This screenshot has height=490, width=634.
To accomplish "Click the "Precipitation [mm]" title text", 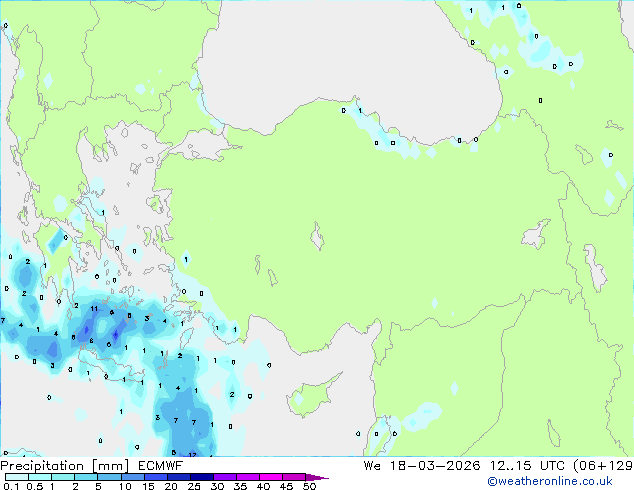I will tap(65, 466).
